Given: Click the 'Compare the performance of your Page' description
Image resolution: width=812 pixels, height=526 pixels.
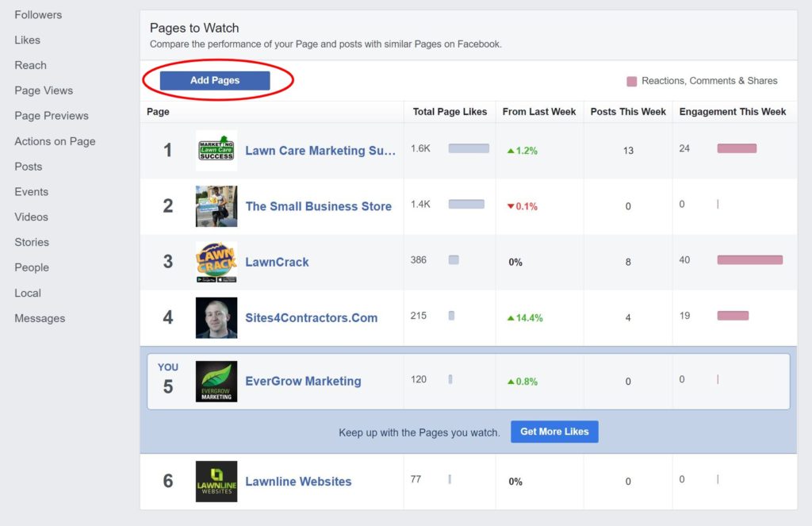Looking at the screenshot, I should pos(326,44).
